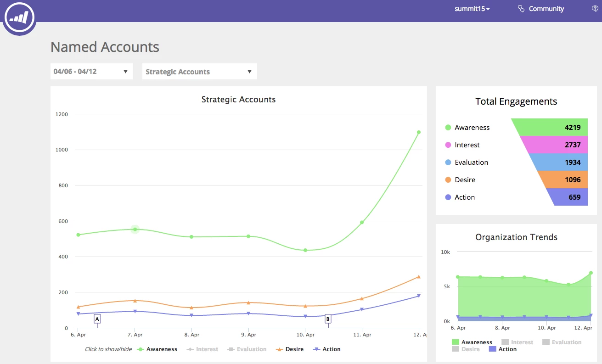Select the green Awareness dot in Total Engagements
The image size is (602, 364).
[x=448, y=128]
